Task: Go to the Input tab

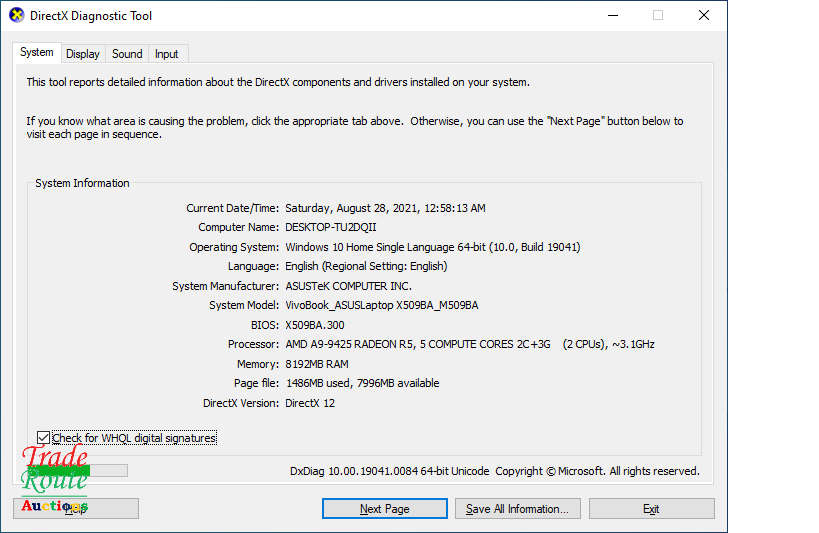Action: pyautogui.click(x=167, y=54)
